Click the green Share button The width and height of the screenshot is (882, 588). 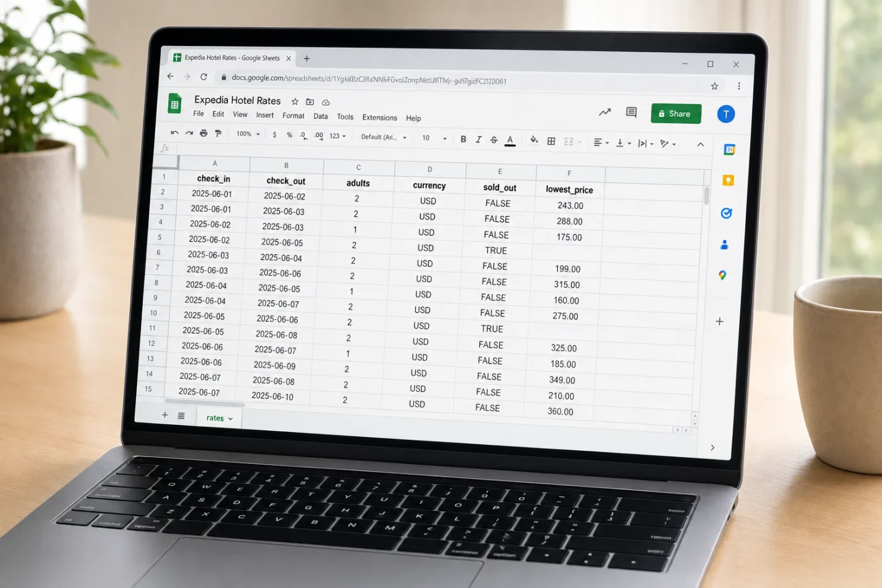point(676,113)
